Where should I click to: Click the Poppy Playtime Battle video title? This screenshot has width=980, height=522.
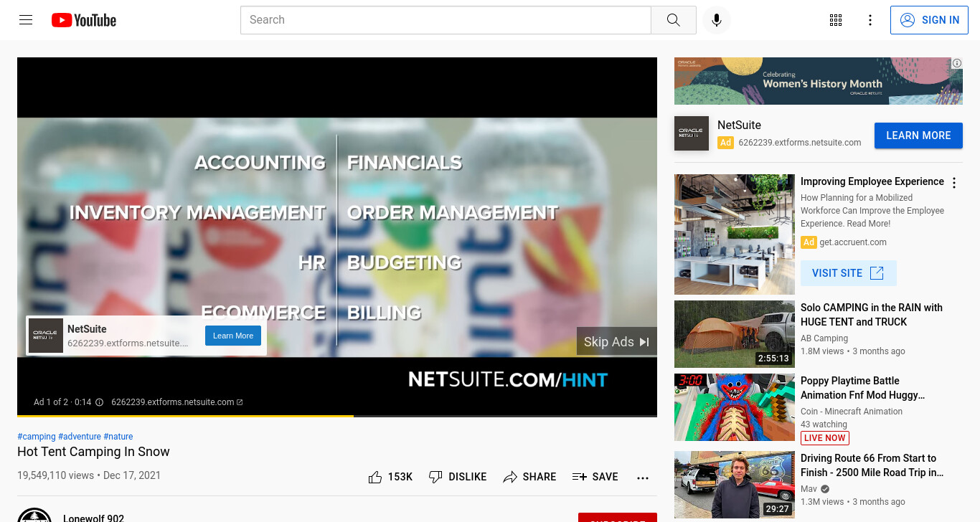(x=863, y=388)
